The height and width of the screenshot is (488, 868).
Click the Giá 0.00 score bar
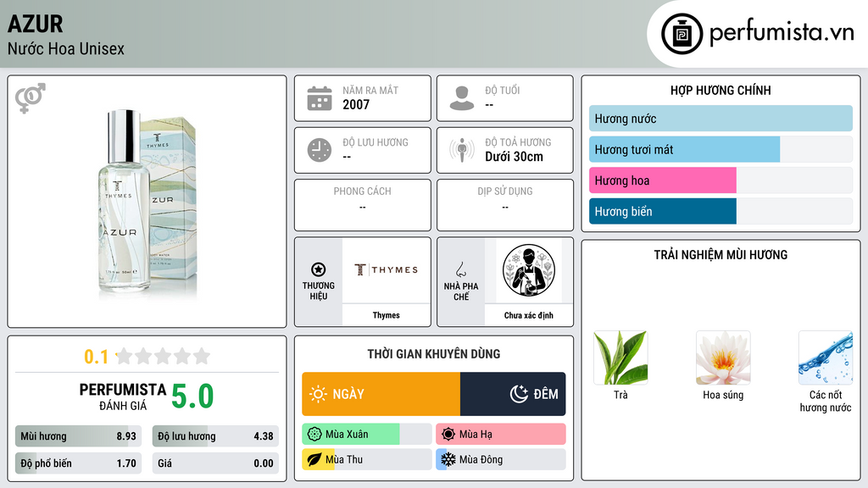215,463
